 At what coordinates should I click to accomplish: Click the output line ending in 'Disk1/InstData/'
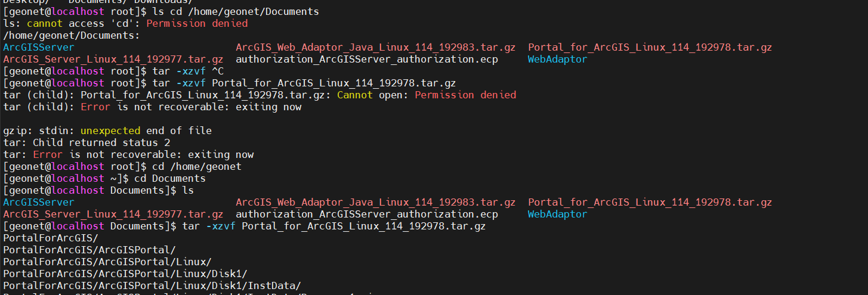pyautogui.click(x=152, y=285)
